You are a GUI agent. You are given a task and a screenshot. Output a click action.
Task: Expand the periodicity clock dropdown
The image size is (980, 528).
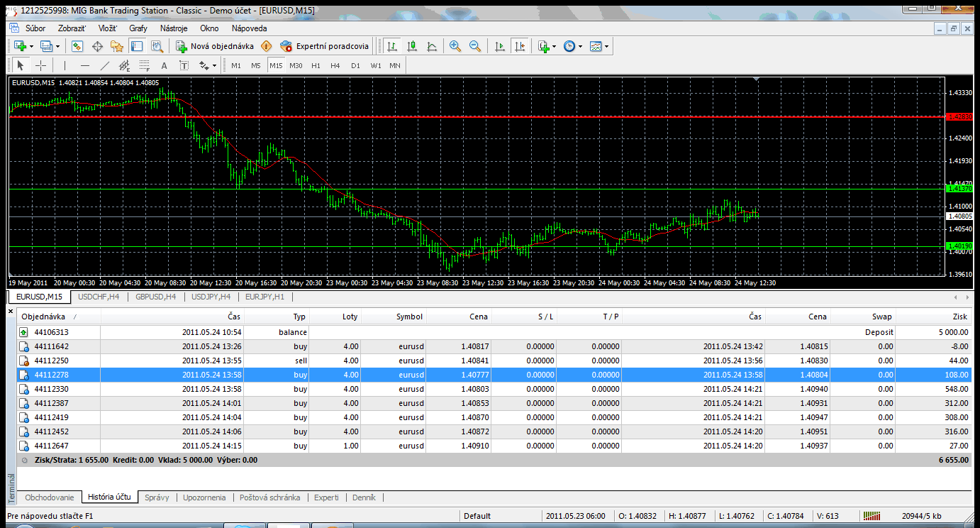coord(580,46)
